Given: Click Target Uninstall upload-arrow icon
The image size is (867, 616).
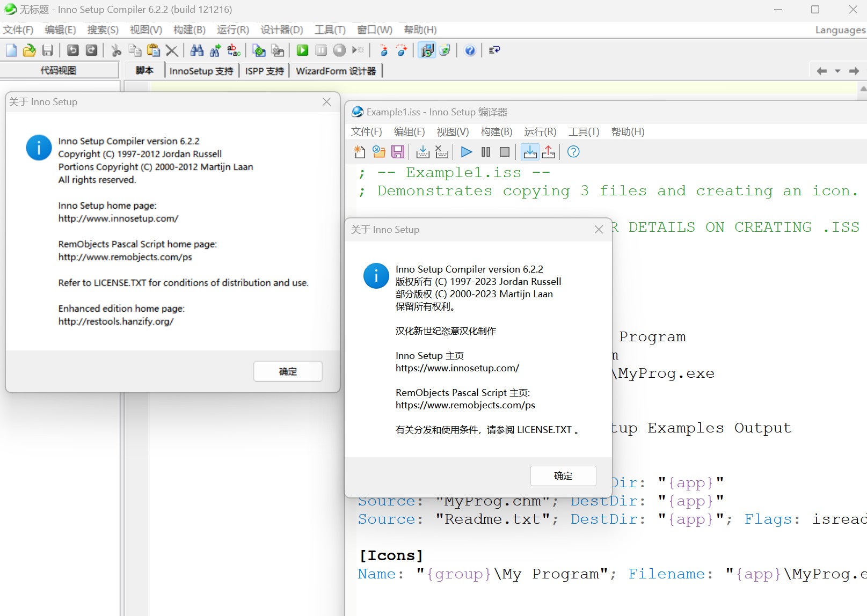Looking at the screenshot, I should 549,152.
